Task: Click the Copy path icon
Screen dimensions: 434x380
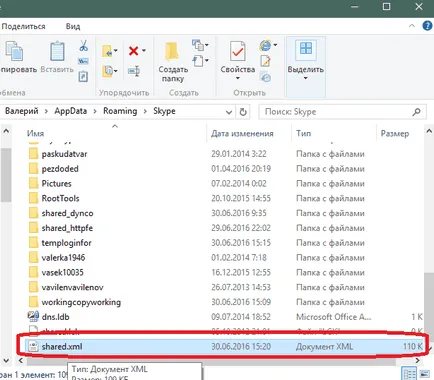Action: (x=83, y=61)
